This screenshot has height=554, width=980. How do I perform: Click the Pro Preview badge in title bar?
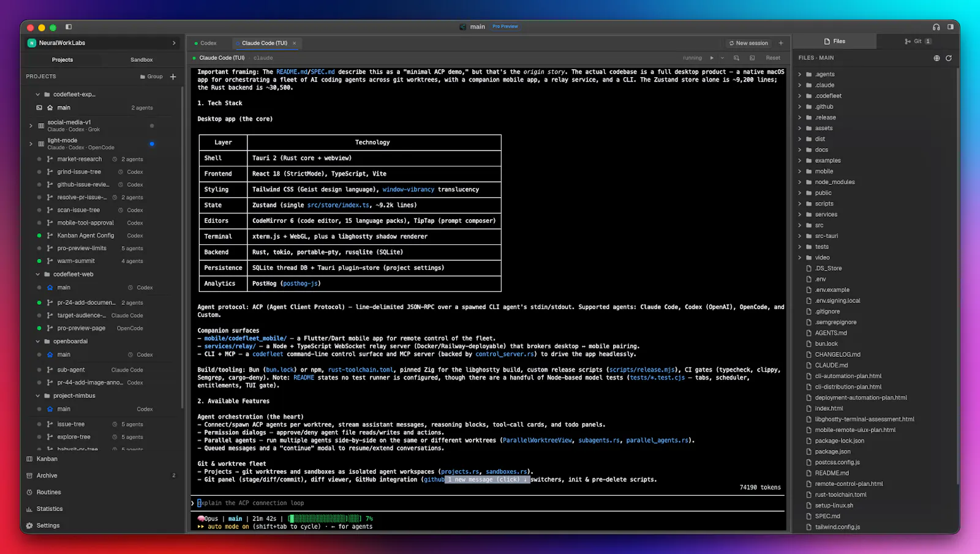click(x=505, y=27)
